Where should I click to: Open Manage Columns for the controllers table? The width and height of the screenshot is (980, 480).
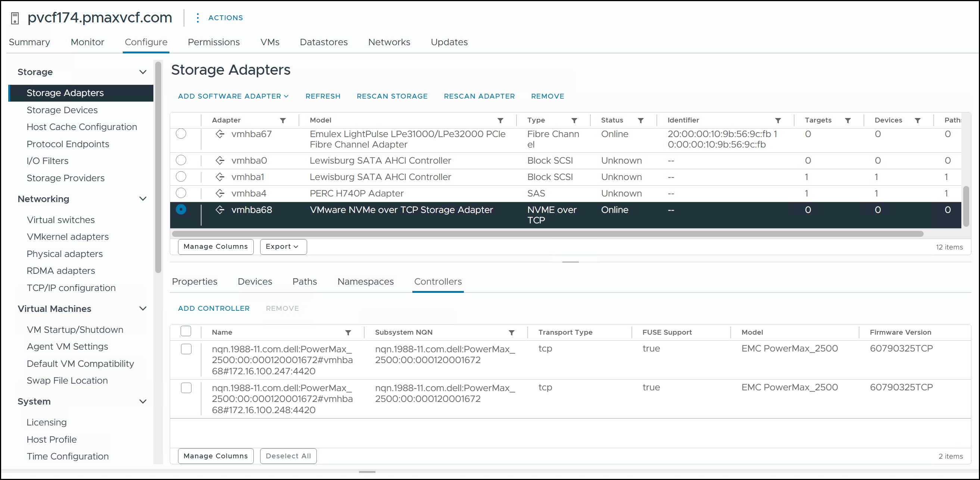(215, 456)
